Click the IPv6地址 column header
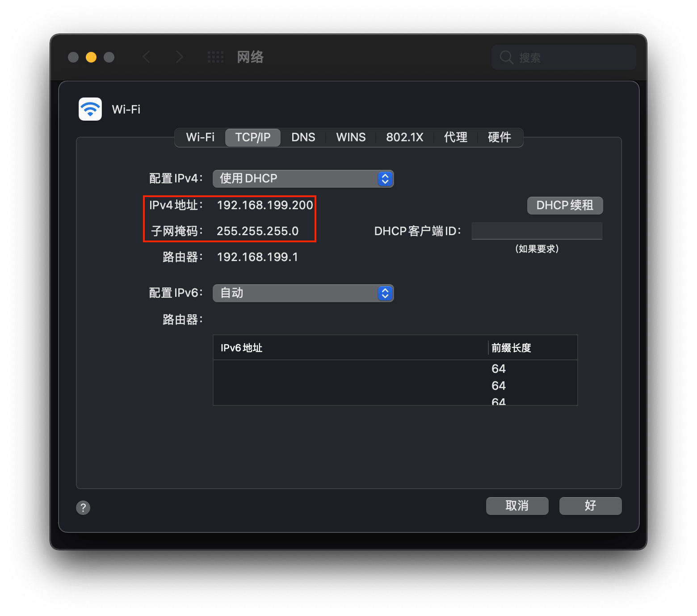Image resolution: width=697 pixels, height=616 pixels. click(x=350, y=348)
